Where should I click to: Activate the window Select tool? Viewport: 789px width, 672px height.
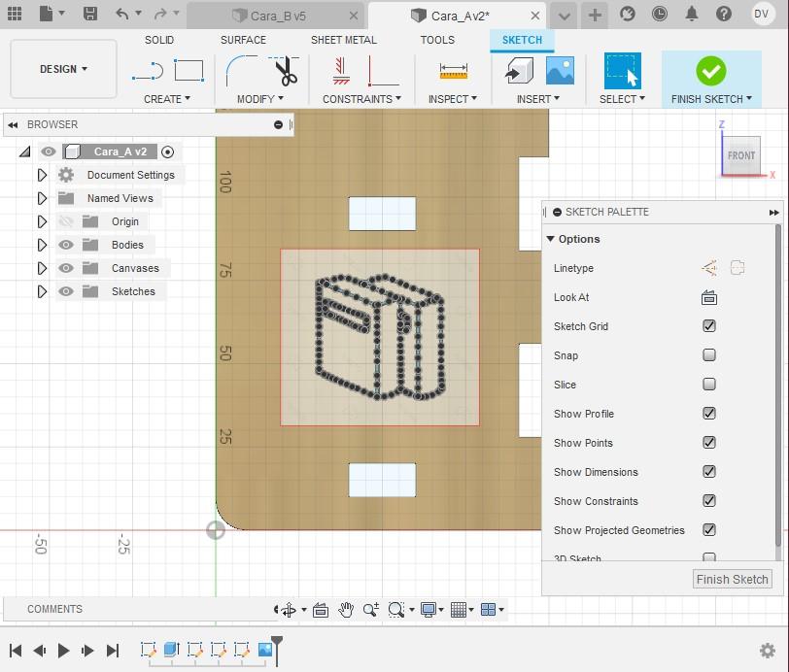pos(623,71)
